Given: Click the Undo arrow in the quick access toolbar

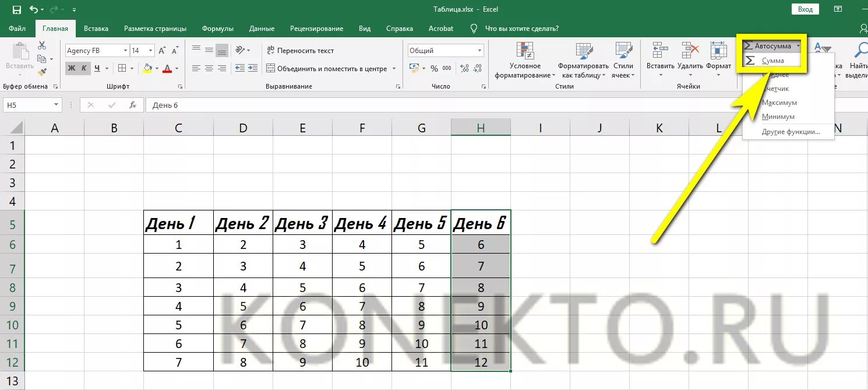Looking at the screenshot, I should click(34, 10).
